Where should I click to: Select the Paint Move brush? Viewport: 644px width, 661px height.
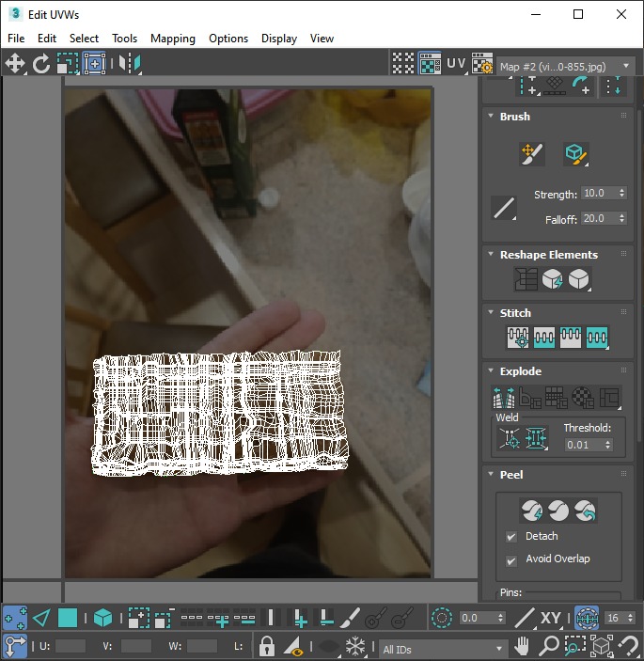[531, 154]
